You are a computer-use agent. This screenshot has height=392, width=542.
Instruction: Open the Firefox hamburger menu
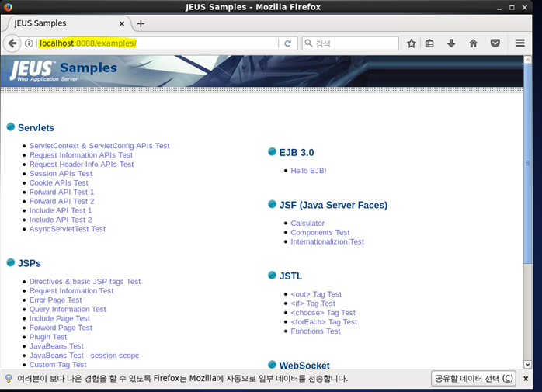pos(520,43)
